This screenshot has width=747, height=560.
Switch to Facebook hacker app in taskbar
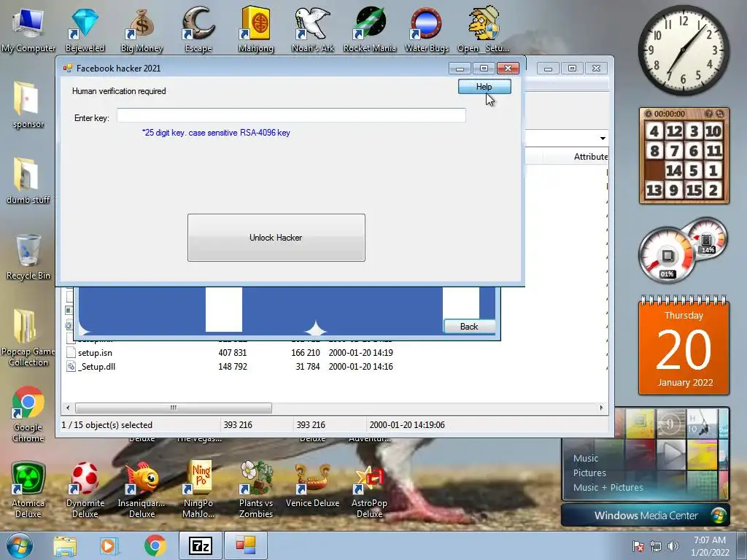click(246, 545)
